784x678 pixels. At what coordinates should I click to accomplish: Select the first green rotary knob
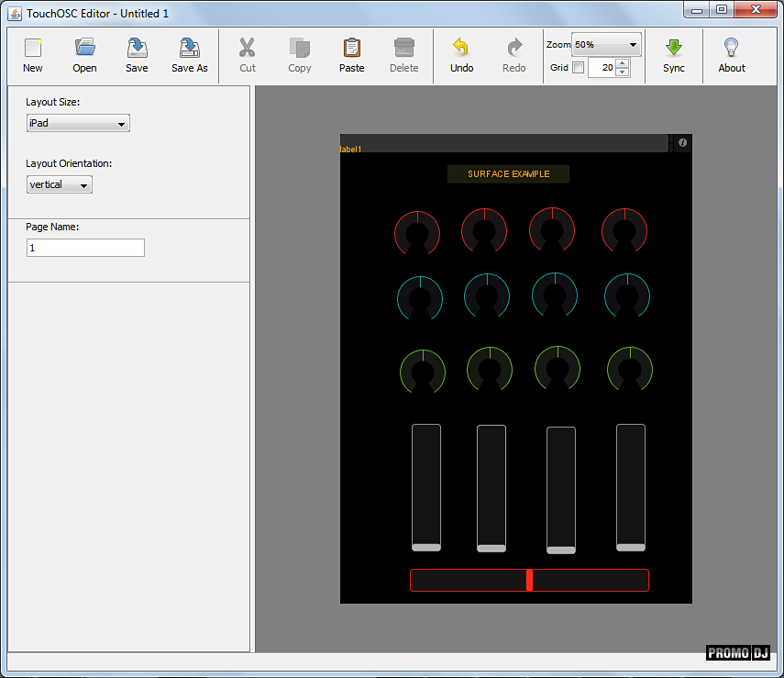[x=423, y=372]
